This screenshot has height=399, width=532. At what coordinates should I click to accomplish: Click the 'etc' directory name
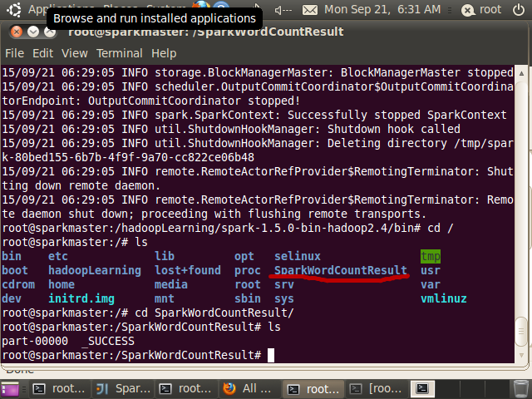pos(58,257)
